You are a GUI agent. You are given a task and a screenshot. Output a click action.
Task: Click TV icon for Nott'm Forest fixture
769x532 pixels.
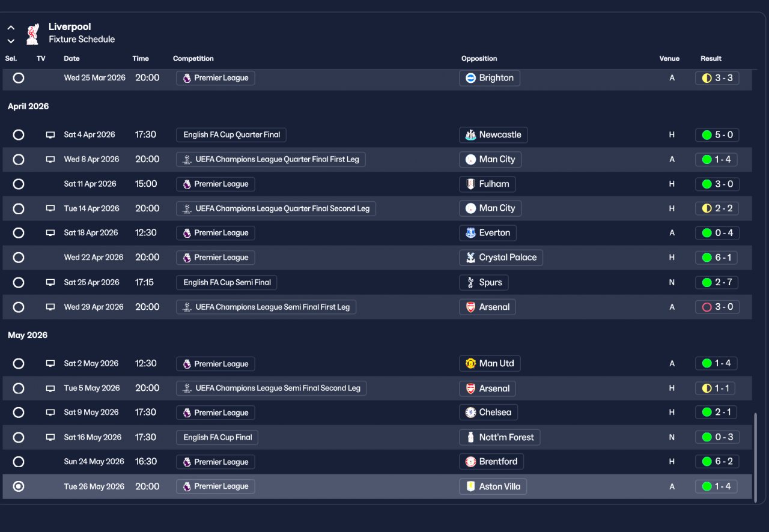tap(50, 438)
